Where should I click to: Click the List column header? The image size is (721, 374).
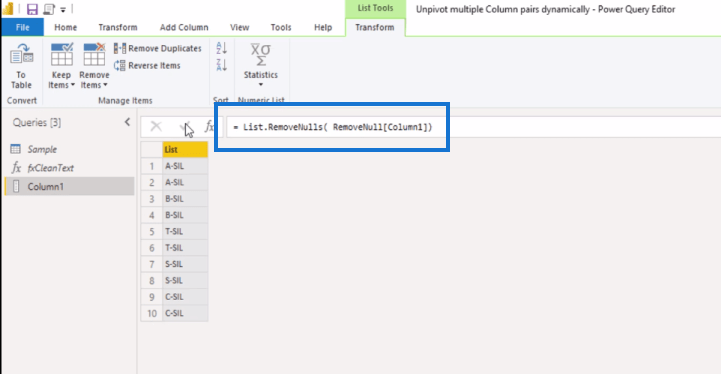coord(185,150)
